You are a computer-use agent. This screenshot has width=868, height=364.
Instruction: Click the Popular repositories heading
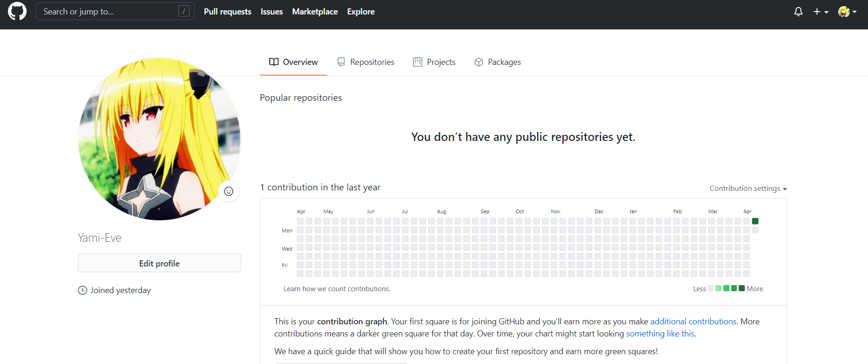pos(301,98)
